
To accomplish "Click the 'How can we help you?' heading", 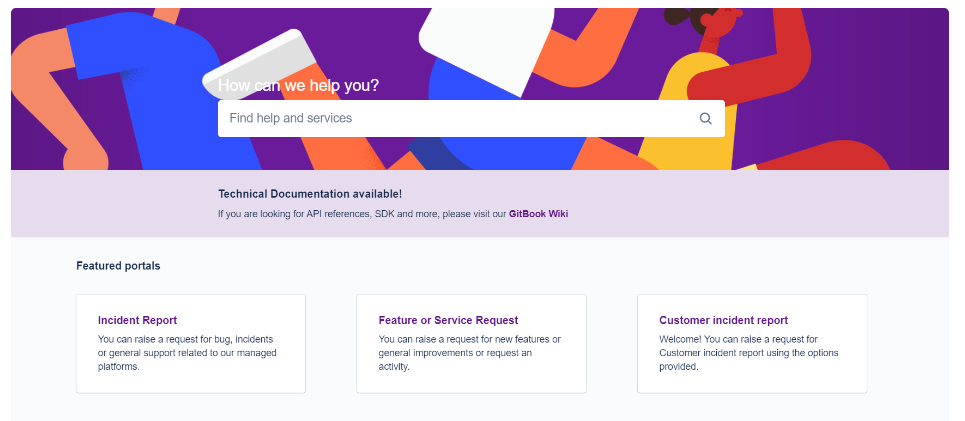I will (x=298, y=86).
